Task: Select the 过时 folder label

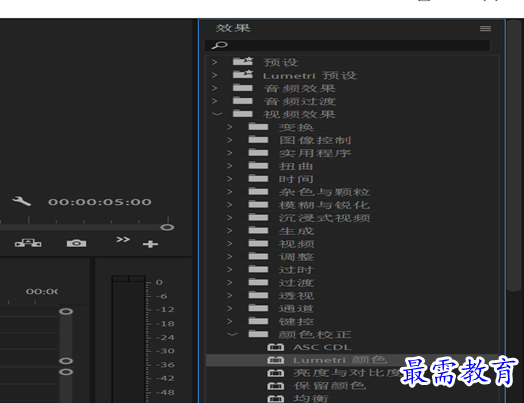Action: (296, 270)
